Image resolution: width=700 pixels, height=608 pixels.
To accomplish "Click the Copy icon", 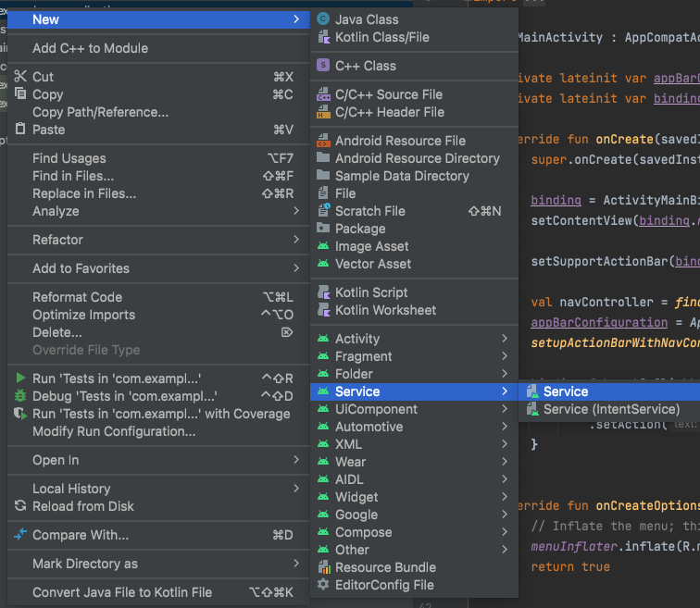I will (x=20, y=93).
